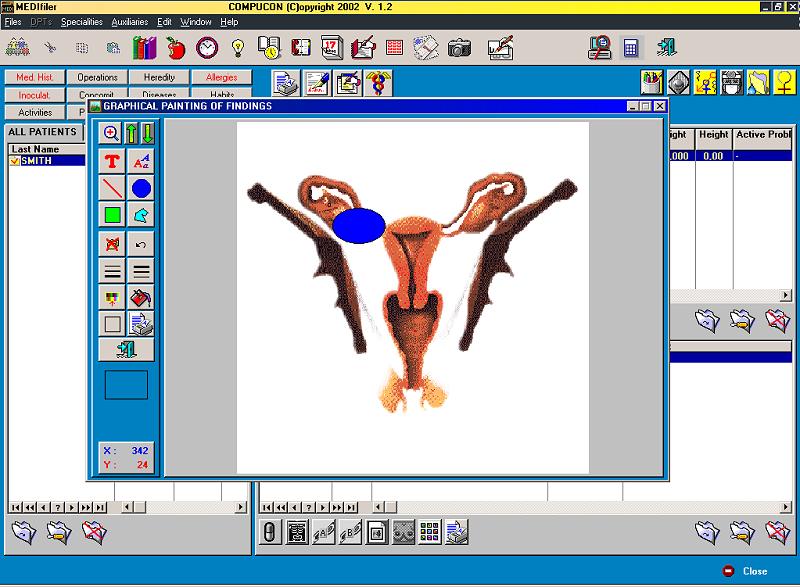
Task: Click the calculator icon in toolbar
Action: coord(631,48)
